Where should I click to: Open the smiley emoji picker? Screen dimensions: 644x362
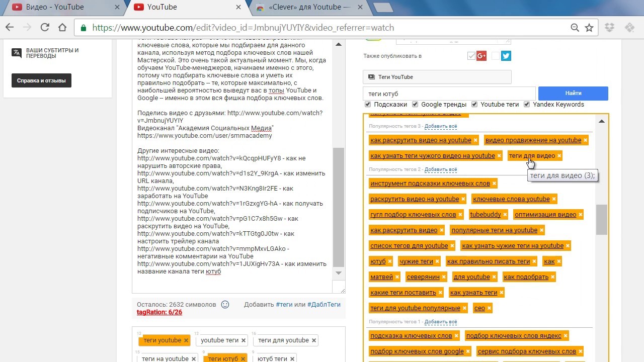click(225, 304)
